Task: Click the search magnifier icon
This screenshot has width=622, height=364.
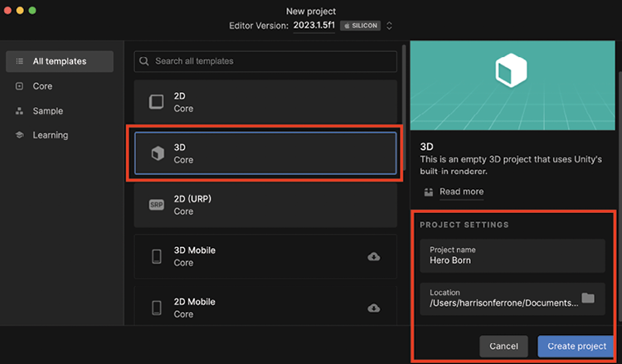Action: [144, 61]
